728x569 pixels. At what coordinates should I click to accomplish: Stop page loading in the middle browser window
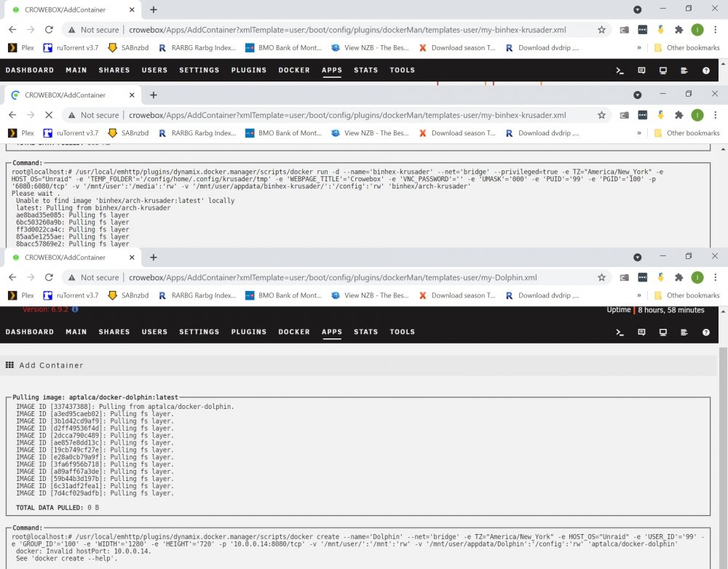[x=49, y=115]
